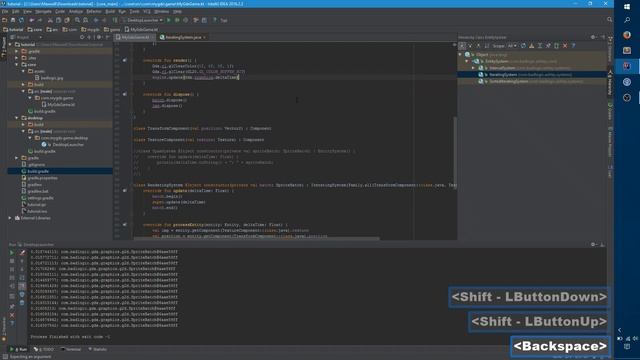Click the Undo toolbar icon
This screenshot has width=640, height=360.
pos(31,20)
